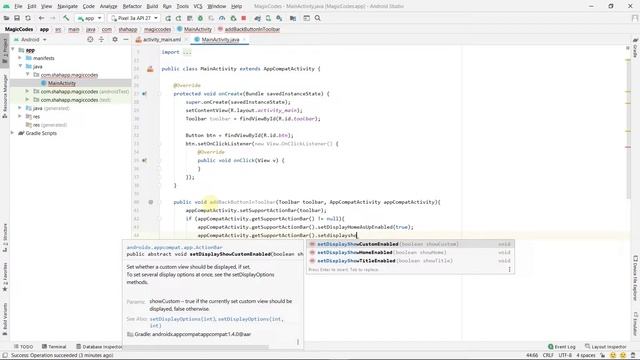Click the project panel collapse all icon
This screenshot has width=640, height=360.
102,40
